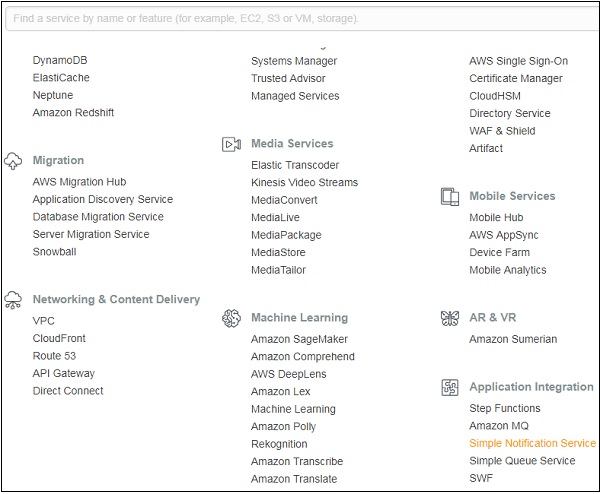Click the Mobile Services device icon
600x494 pixels.
450,196
